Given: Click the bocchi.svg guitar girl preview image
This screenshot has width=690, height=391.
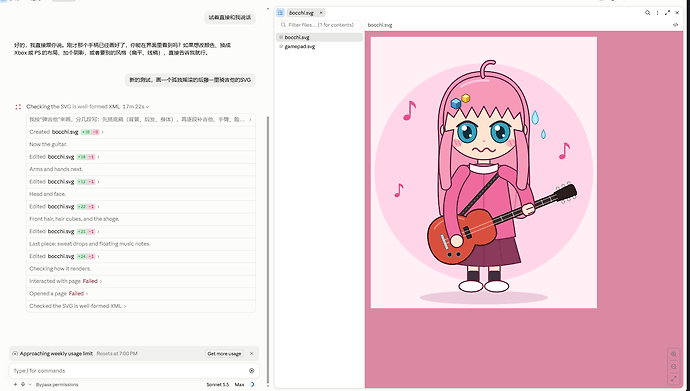Looking at the screenshot, I should pos(484,172).
